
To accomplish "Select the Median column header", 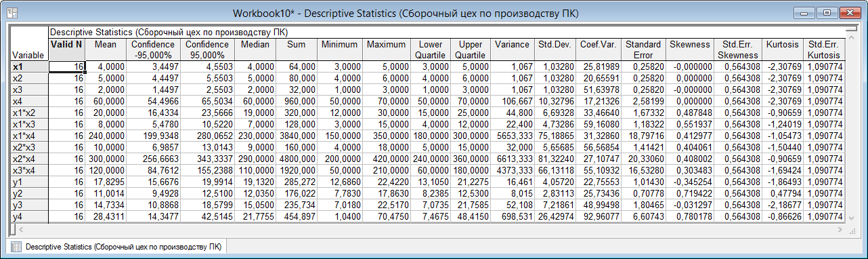I will [x=256, y=49].
